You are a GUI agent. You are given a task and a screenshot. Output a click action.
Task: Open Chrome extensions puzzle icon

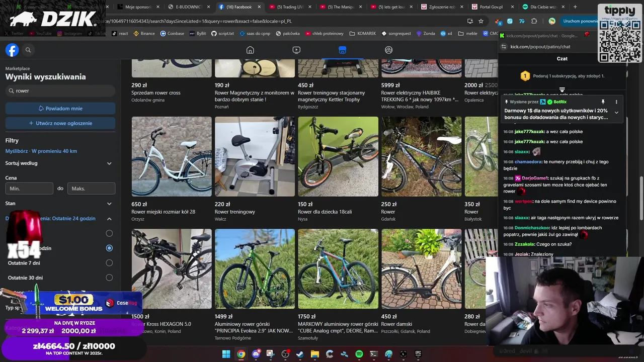pos(534,21)
